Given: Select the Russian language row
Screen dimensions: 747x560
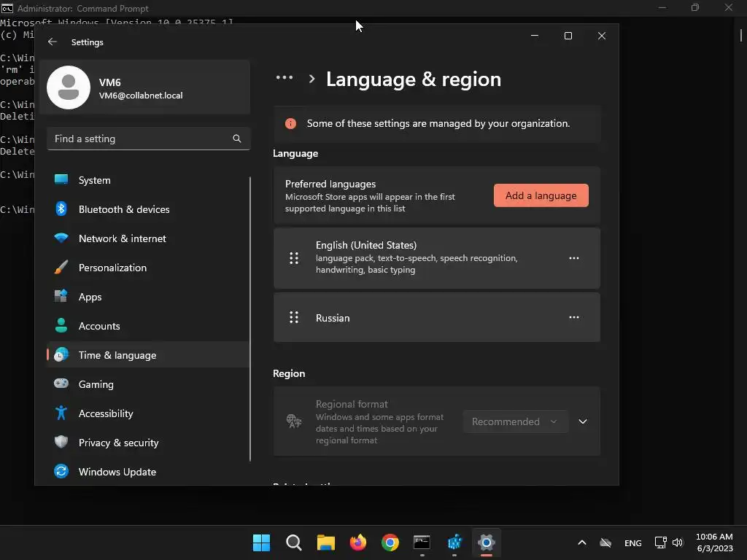Looking at the screenshot, I should point(437,318).
